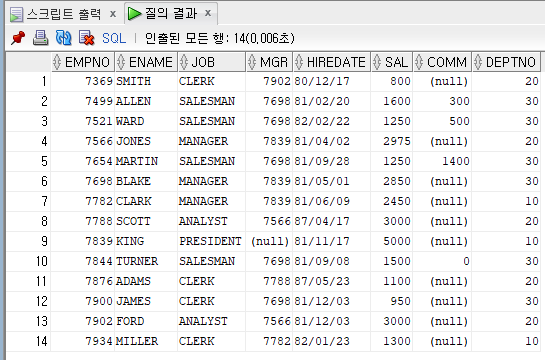The width and height of the screenshot is (545, 360).
Task: Click the PRESIDENT job cell
Action: (212, 241)
